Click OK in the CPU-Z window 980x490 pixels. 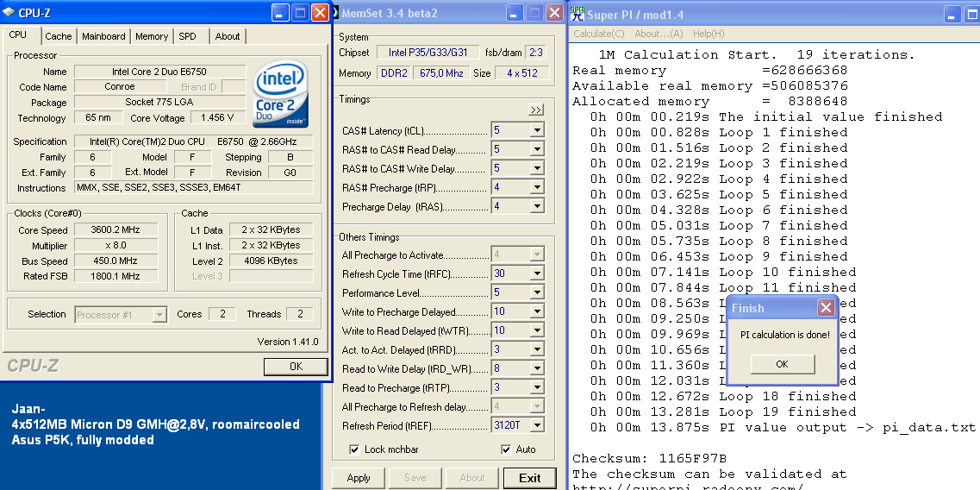296,367
